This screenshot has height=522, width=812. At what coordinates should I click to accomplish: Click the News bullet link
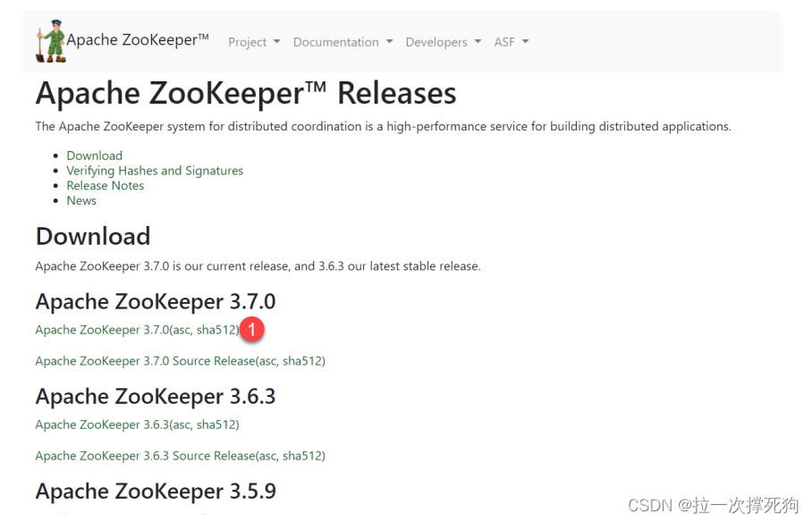click(80, 200)
